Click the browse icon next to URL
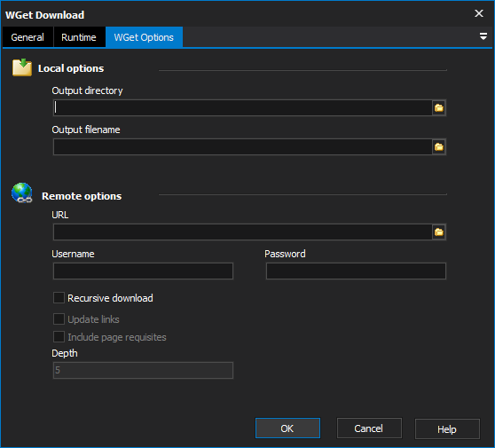This screenshot has width=495, height=448. pyautogui.click(x=439, y=232)
